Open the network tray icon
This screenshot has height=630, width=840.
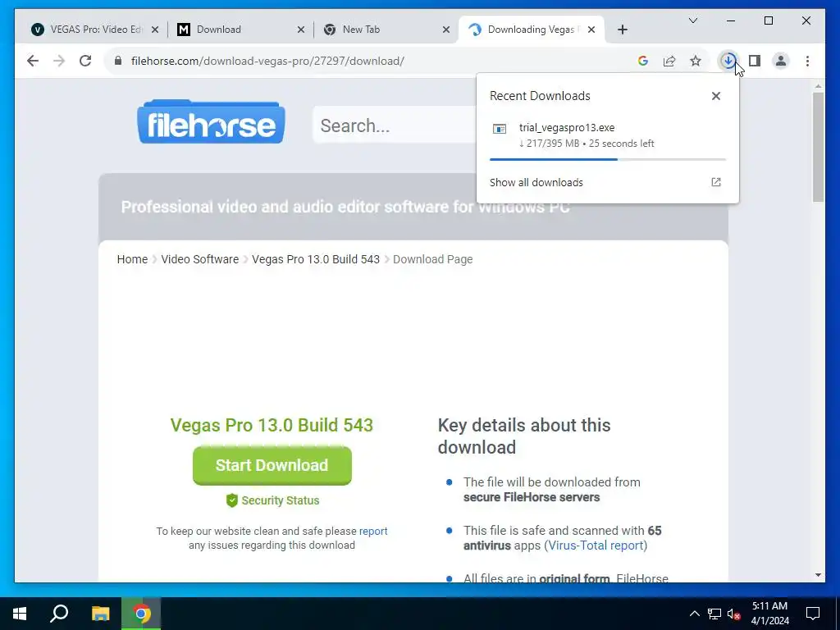pyautogui.click(x=714, y=614)
